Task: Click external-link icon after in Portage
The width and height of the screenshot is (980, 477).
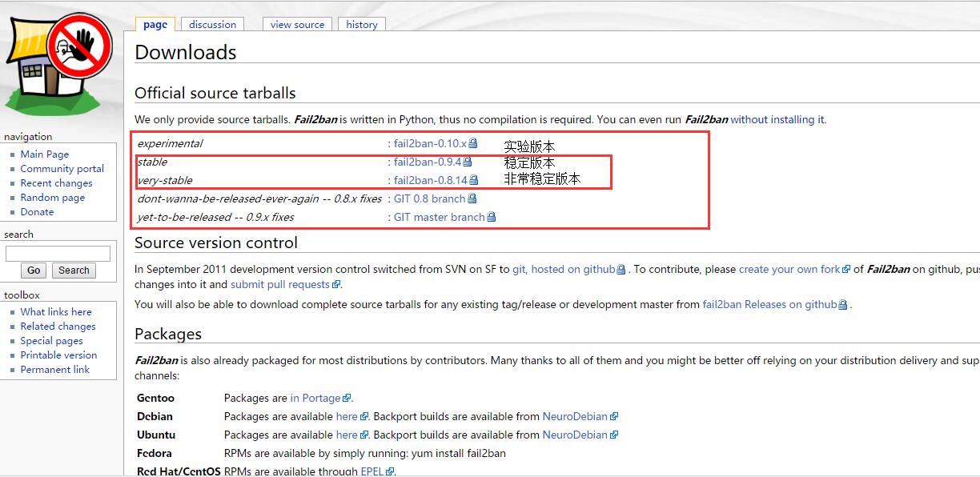Action: [x=347, y=399]
